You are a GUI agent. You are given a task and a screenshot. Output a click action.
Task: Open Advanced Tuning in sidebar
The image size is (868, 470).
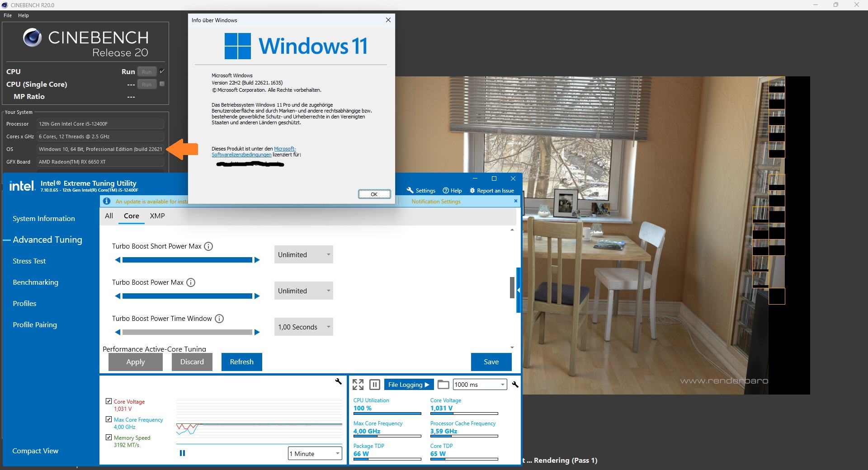point(47,240)
